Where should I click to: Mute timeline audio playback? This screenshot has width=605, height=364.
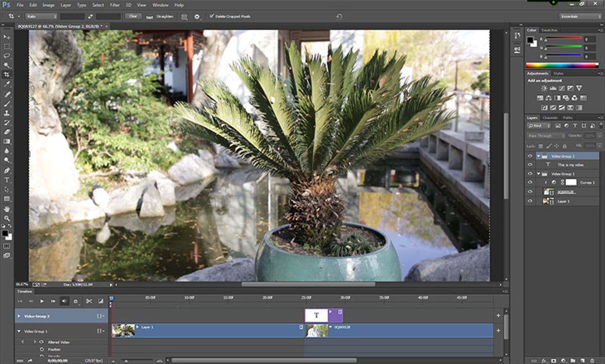point(64,301)
